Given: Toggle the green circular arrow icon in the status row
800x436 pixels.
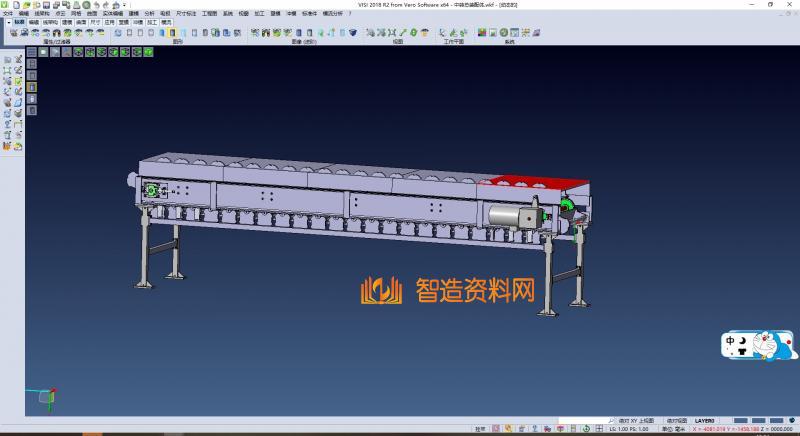Looking at the screenshot, I should tap(586, 429).
